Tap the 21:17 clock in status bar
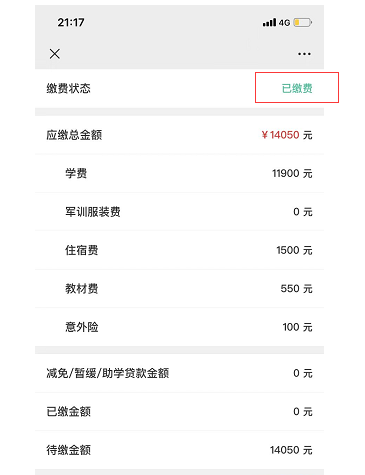Viewport: 365px width, 475px height. pos(71,22)
